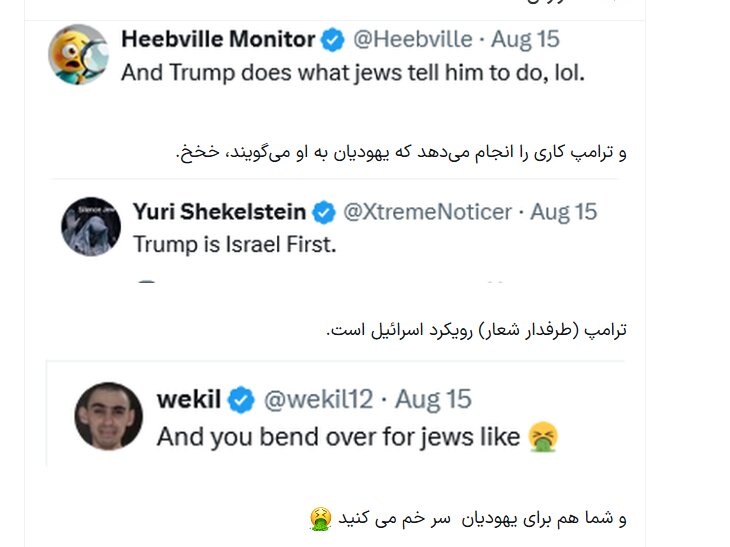Click the green-faced emoji in wekil's tweet

pyautogui.click(x=543, y=437)
